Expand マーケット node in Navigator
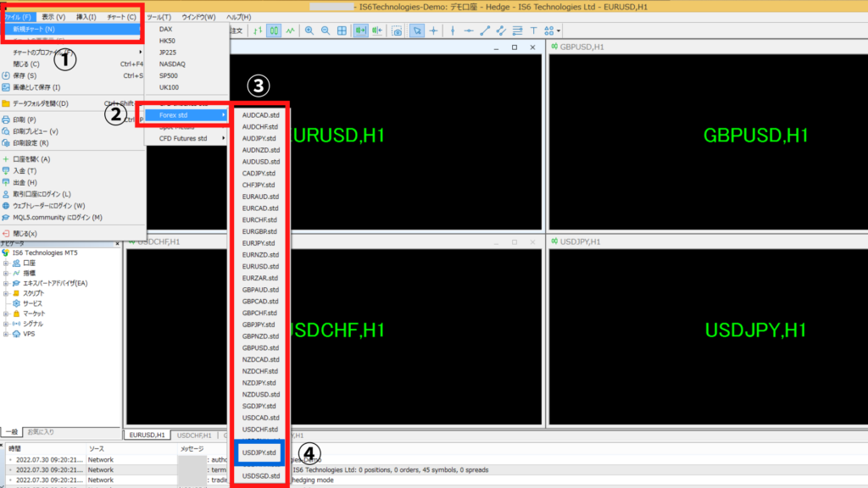 click(6, 313)
